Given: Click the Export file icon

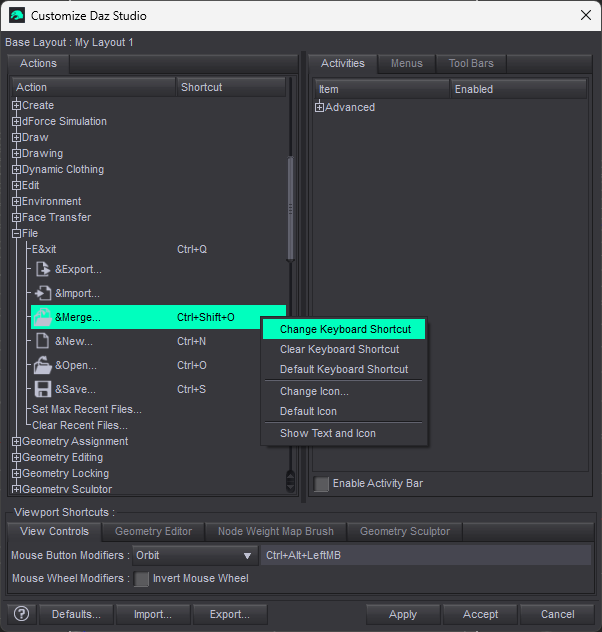Looking at the screenshot, I should pyautogui.click(x=43, y=269).
